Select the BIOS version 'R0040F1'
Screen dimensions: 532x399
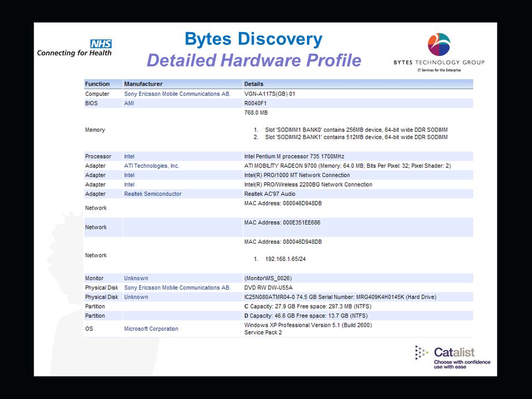click(x=255, y=103)
